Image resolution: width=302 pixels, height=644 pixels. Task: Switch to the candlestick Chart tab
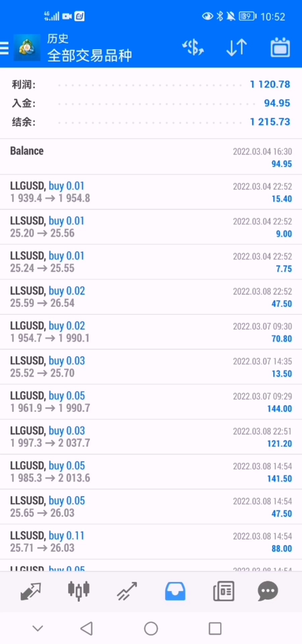pyautogui.click(x=79, y=591)
